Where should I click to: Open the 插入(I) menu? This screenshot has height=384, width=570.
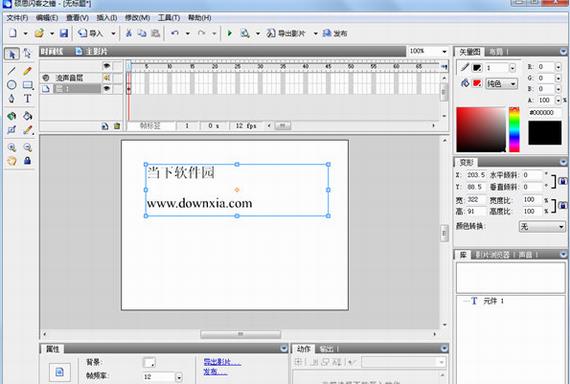[x=107, y=18]
